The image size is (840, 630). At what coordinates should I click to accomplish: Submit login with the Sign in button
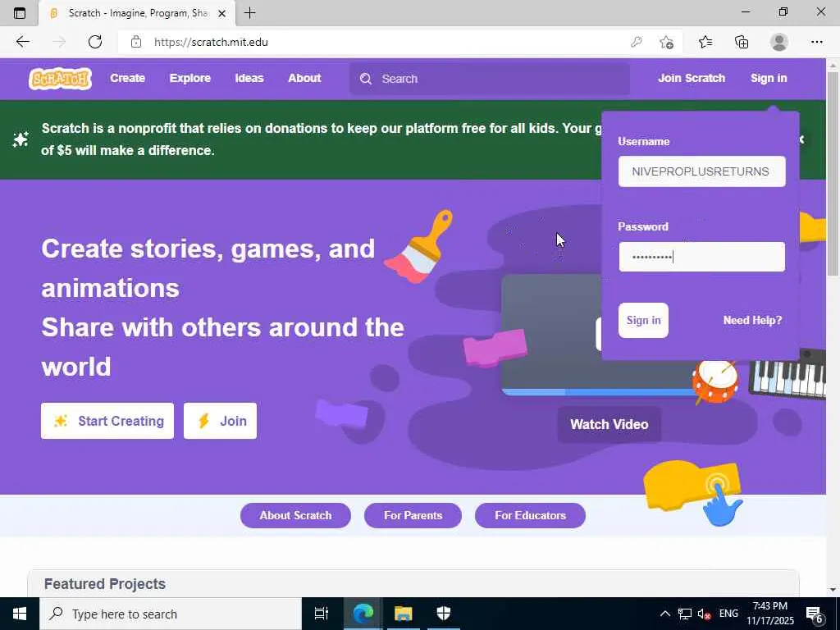643,321
